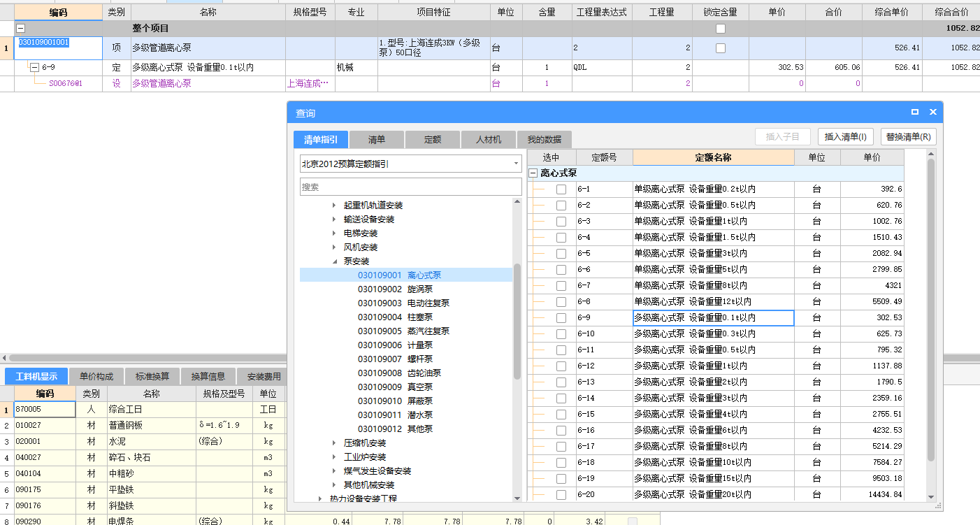
Task: Open the 工料机显示 bottom tab
Action: 36,376
